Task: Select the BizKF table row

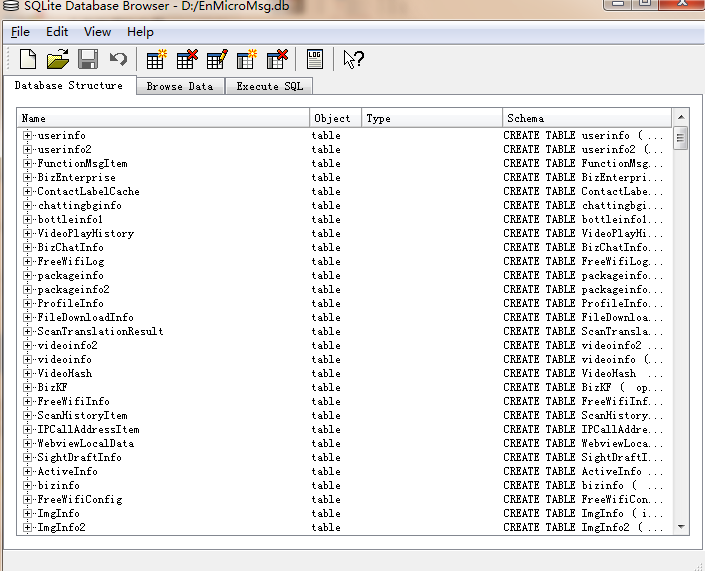Action: click(344, 387)
